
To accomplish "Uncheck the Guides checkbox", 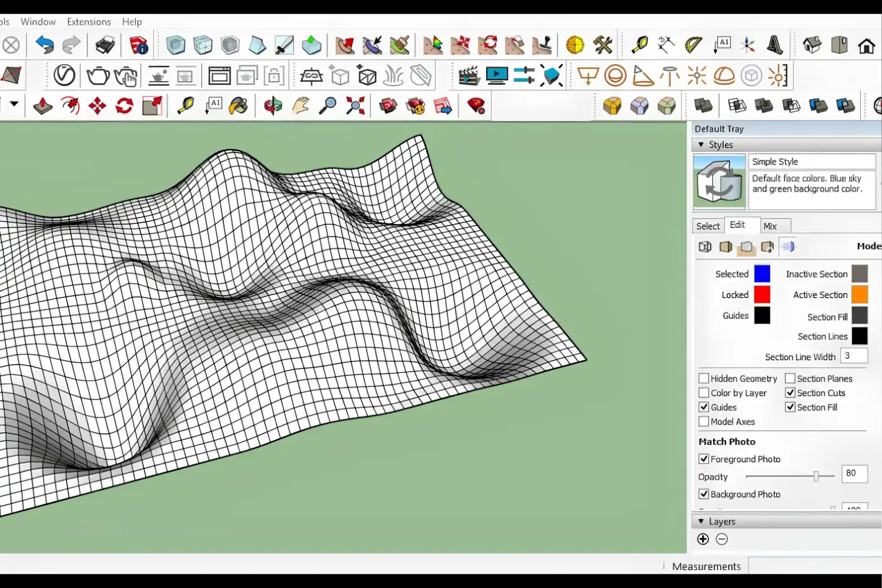I will 704,407.
